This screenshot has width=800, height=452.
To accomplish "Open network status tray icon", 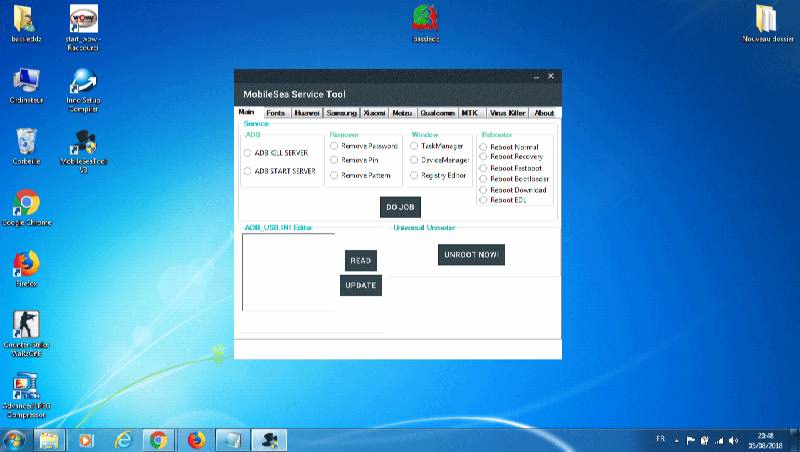I will (719, 440).
